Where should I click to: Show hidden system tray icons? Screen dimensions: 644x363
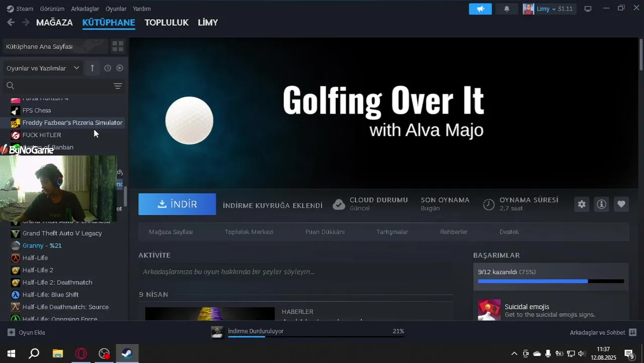(514, 353)
